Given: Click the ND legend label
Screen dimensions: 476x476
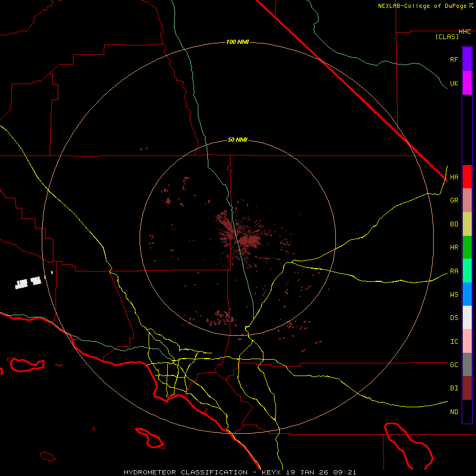Looking at the screenshot, I should point(454,411).
